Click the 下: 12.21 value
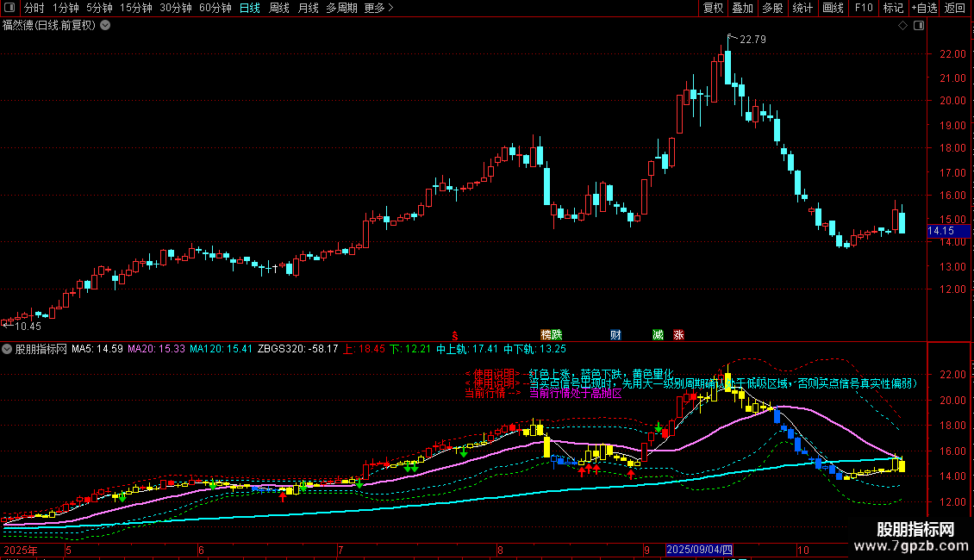This screenshot has height=560, width=974. 410,350
